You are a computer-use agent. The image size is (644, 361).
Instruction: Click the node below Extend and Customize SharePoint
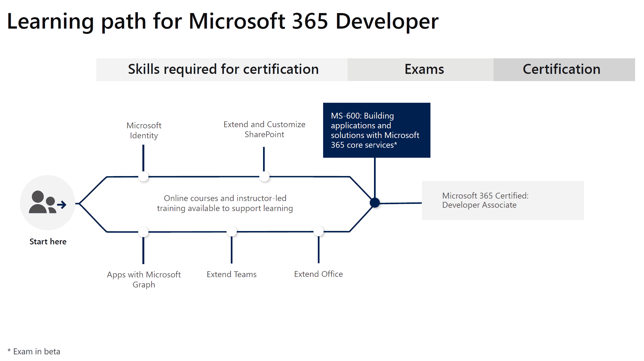pos(264,176)
